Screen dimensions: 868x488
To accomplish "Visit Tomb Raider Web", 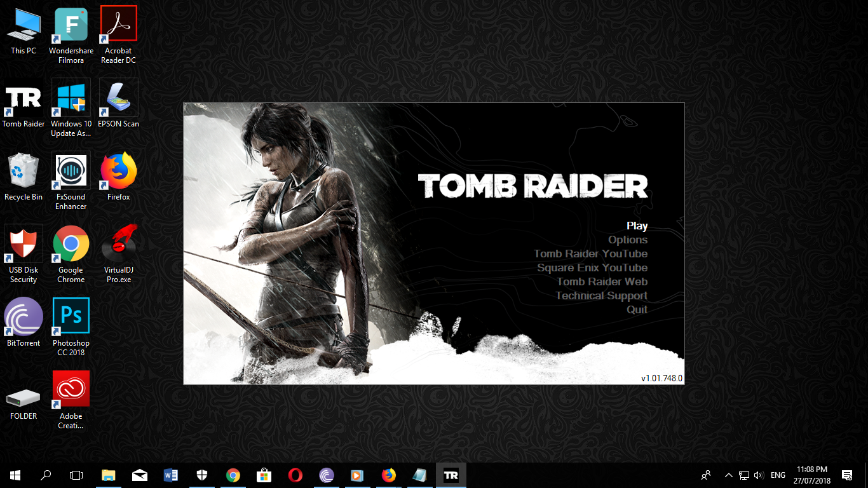I will click(x=602, y=281).
